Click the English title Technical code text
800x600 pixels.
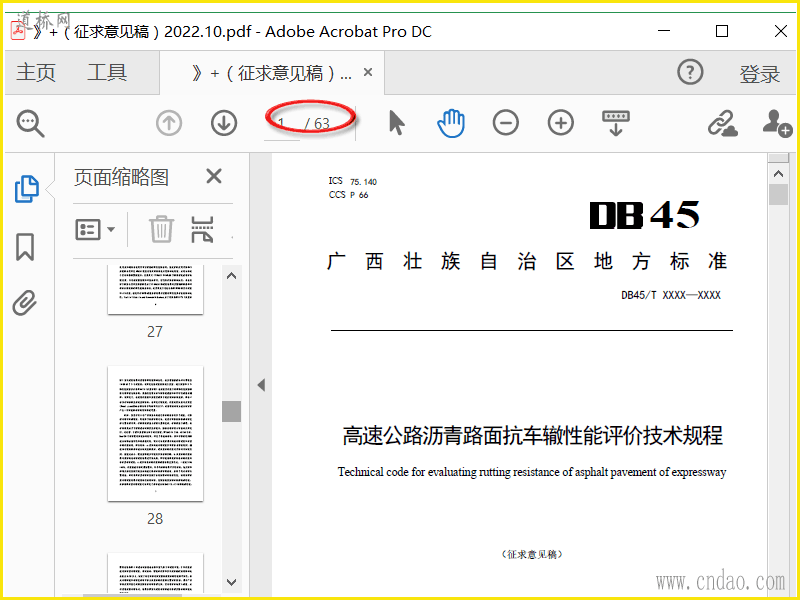coord(532,472)
